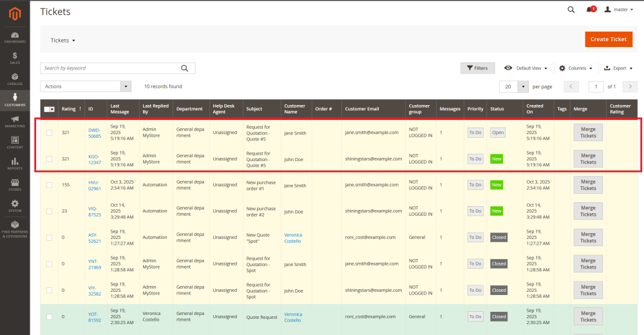644x335 pixels.
Task: Click Merge Tickets for DWD-50685
Action: 588,132
